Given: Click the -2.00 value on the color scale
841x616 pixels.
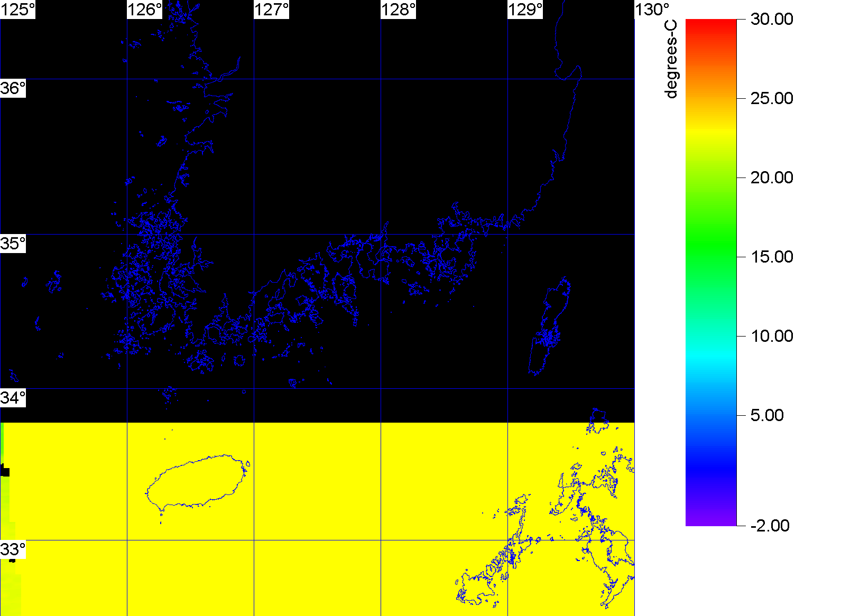Looking at the screenshot, I should pos(770,526).
